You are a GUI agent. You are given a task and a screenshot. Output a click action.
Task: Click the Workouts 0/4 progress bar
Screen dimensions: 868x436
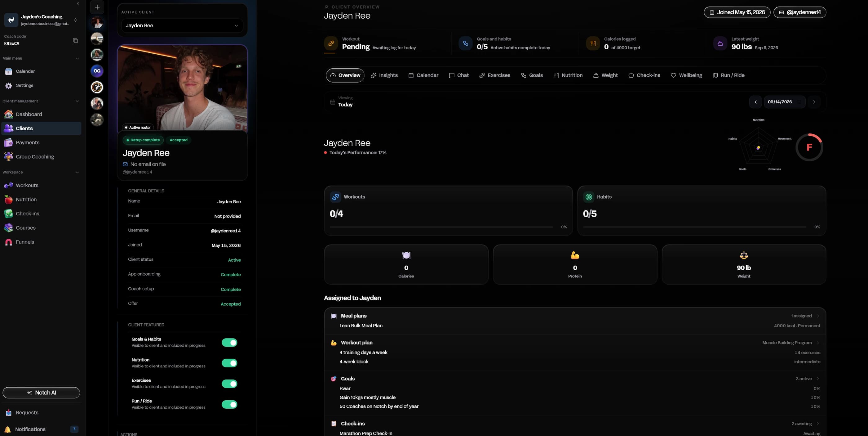441,227
